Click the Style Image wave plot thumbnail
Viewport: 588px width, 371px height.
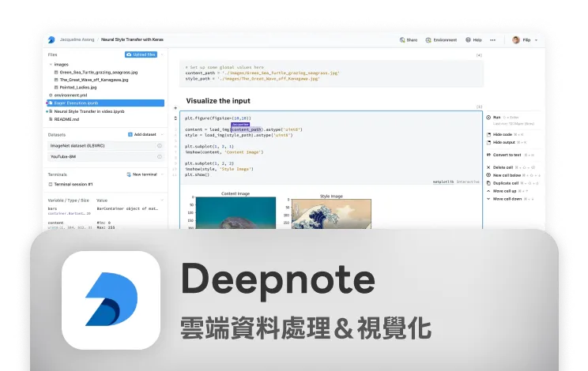331,214
